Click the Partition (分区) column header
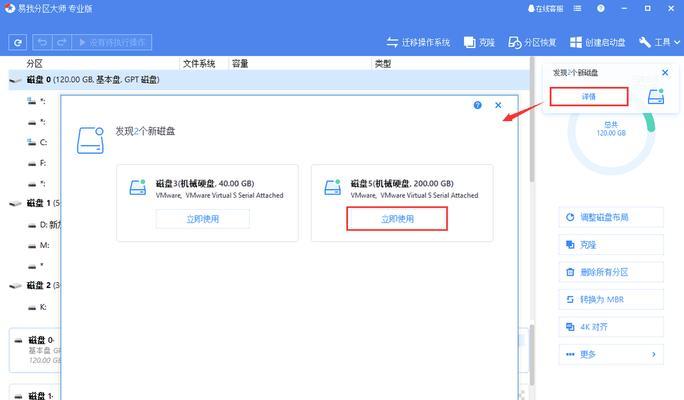The width and height of the screenshot is (684, 400). (x=35, y=64)
